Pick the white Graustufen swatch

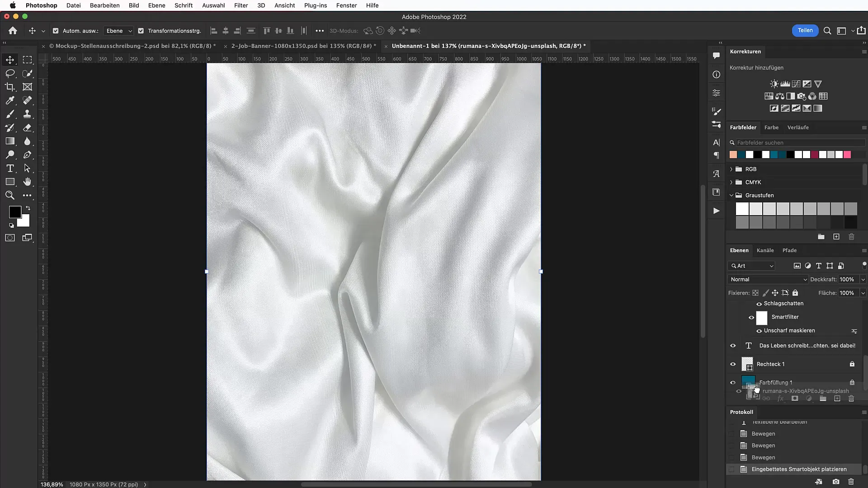click(x=742, y=209)
